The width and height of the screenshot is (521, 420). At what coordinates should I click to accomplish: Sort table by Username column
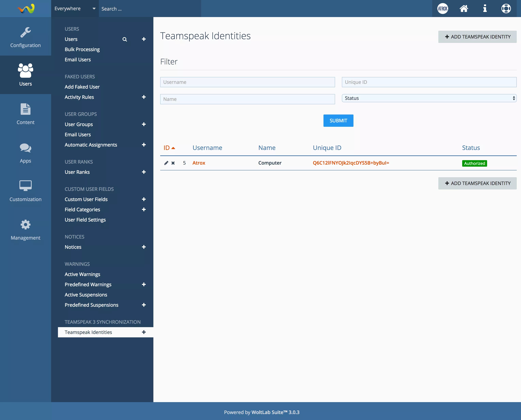pos(207,148)
